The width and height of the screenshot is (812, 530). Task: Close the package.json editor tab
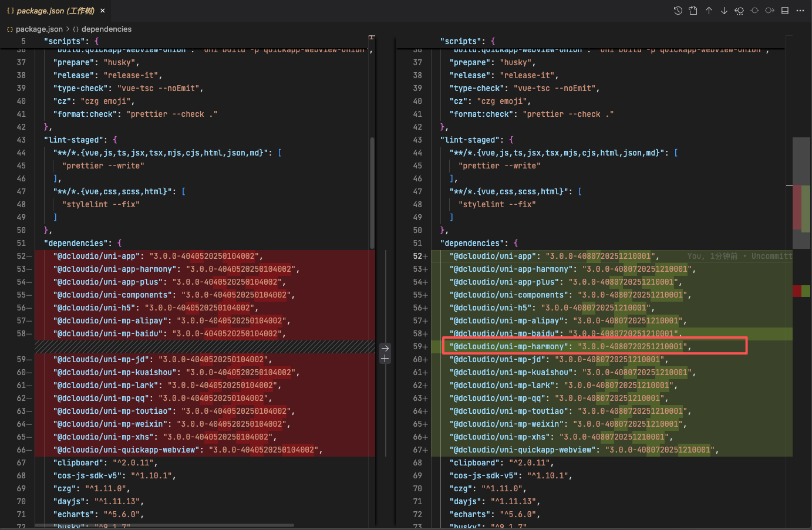[103, 11]
